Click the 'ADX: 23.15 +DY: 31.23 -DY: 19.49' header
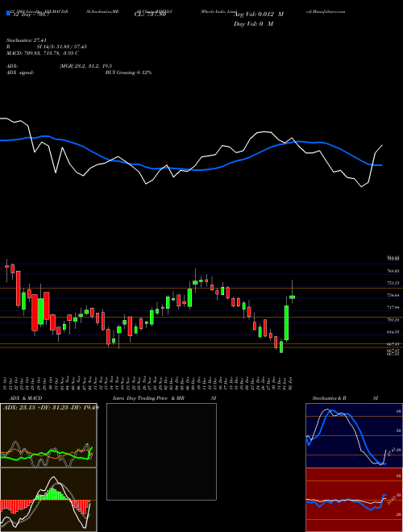 click(51, 407)
